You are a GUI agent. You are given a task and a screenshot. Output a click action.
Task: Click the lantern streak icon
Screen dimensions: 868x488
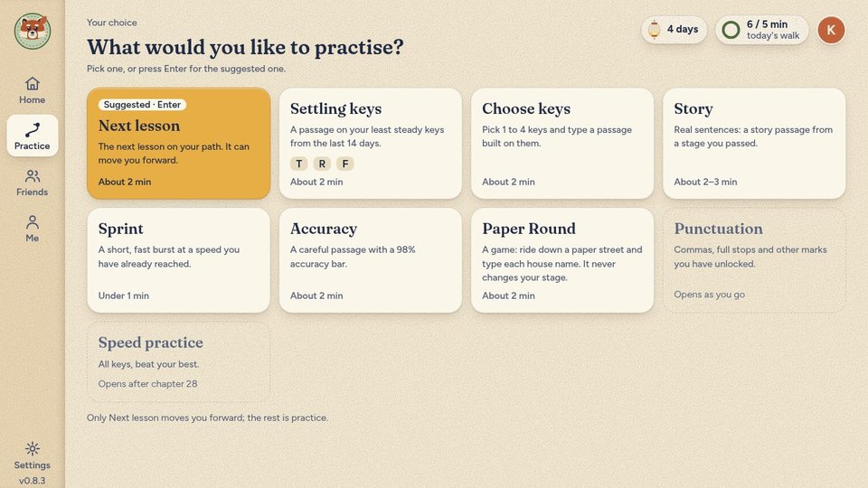[654, 29]
